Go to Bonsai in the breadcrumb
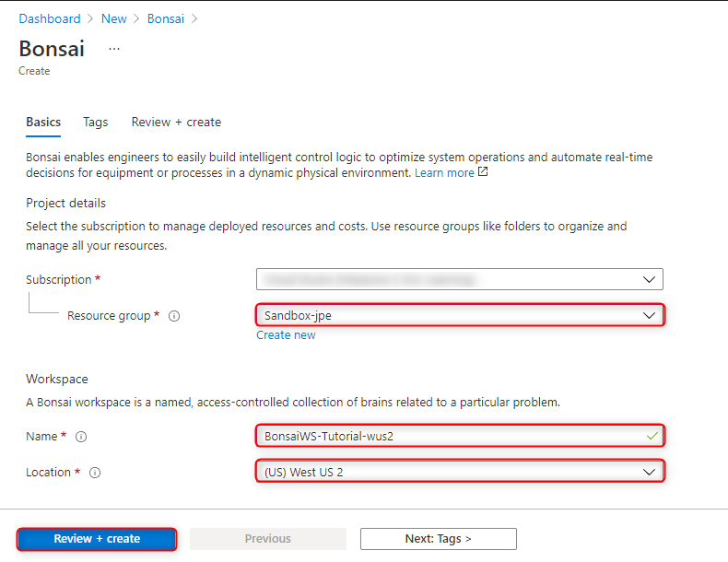The image size is (728, 562). pos(166,18)
